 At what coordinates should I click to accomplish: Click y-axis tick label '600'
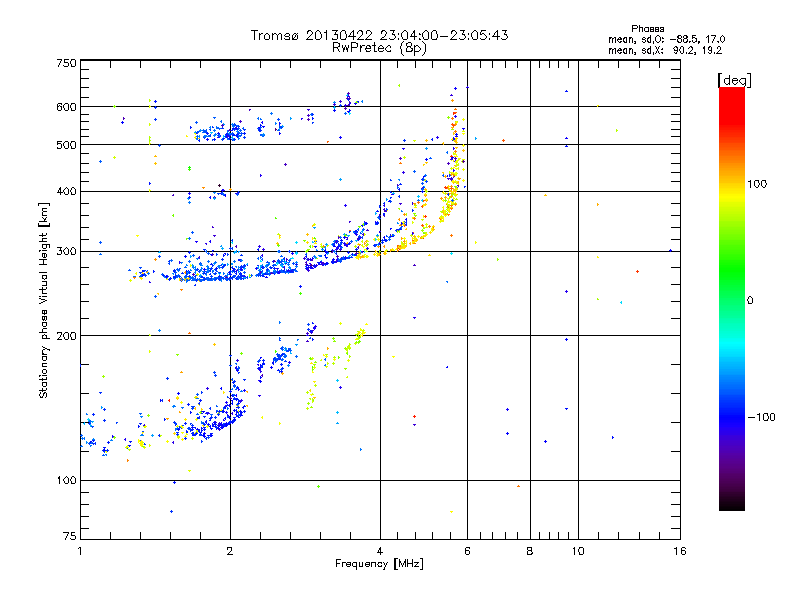pos(66,107)
